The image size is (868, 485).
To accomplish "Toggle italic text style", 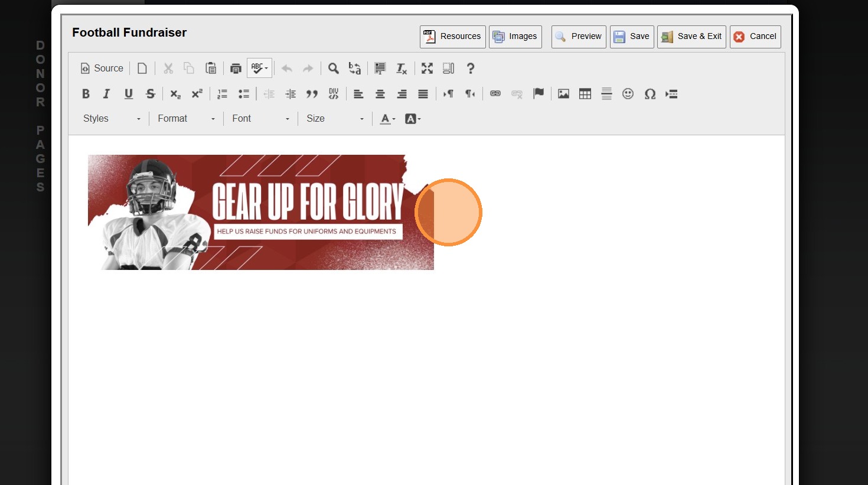I will coord(107,94).
